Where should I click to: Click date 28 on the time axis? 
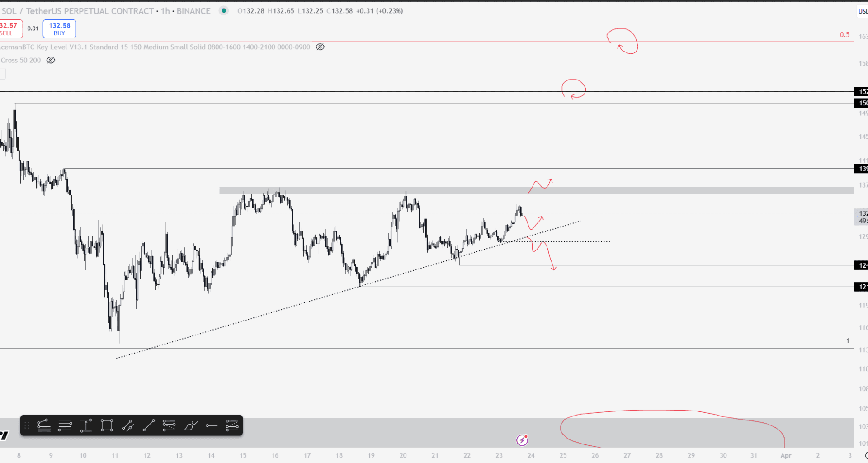coord(659,455)
